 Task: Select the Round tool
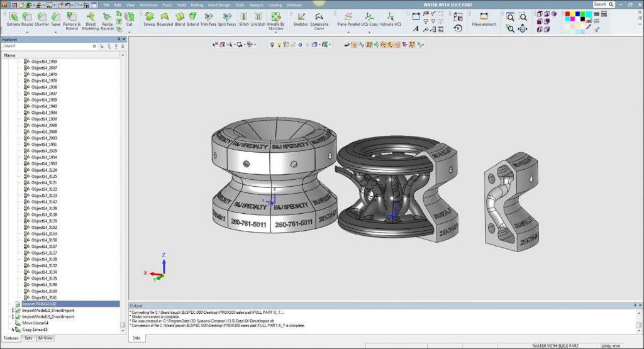pyautogui.click(x=27, y=19)
